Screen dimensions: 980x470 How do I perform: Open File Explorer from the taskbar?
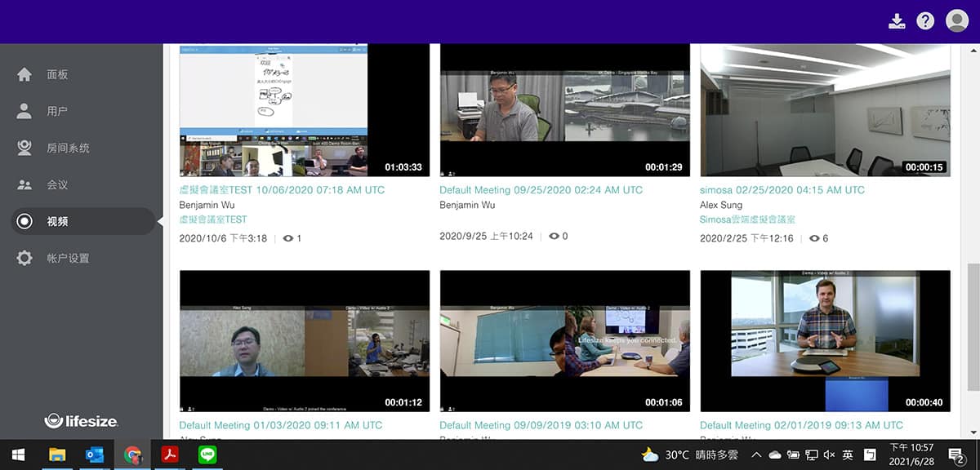(x=57, y=454)
